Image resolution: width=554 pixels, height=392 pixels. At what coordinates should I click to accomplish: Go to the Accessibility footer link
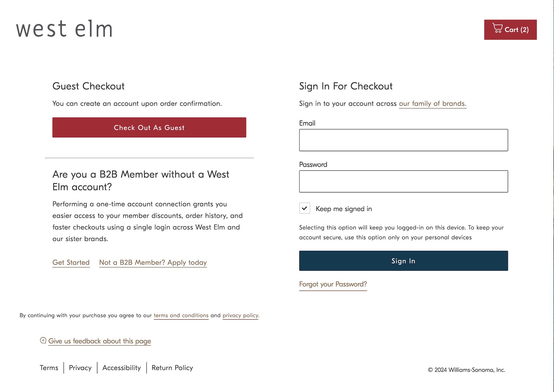tap(122, 368)
